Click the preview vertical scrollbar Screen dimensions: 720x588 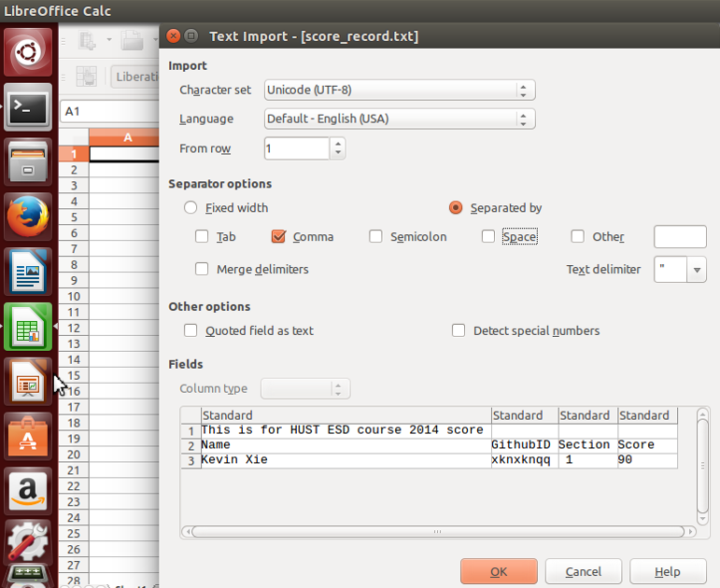pos(702,466)
